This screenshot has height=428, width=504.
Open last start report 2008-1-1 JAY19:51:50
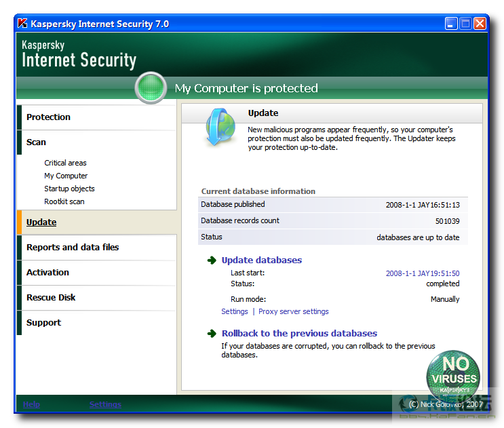(423, 273)
